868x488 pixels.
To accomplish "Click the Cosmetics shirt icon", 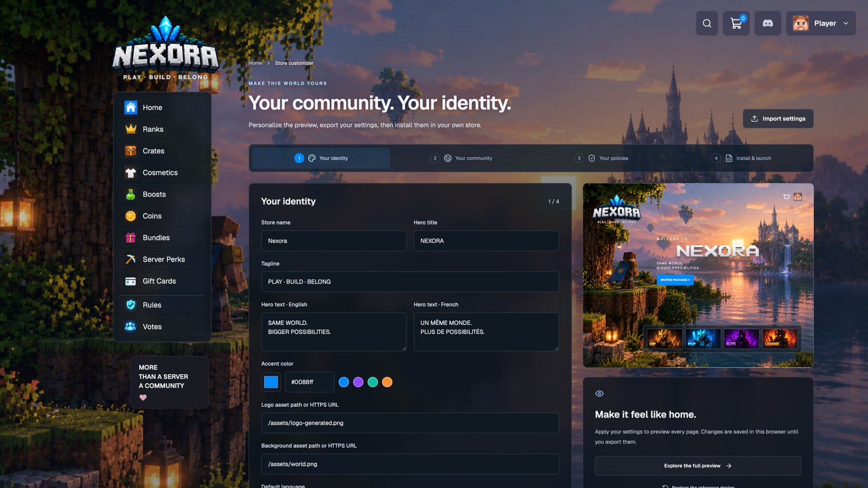I will coord(131,172).
